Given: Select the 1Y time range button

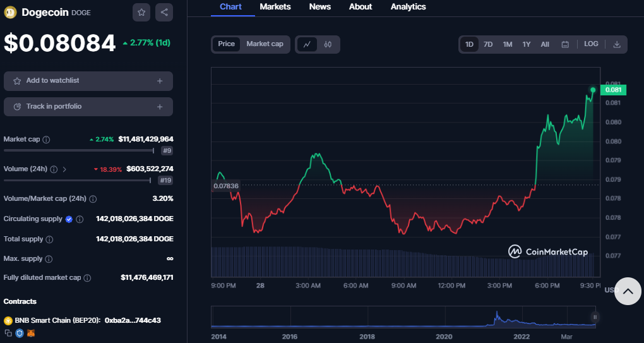Looking at the screenshot, I should (526, 44).
